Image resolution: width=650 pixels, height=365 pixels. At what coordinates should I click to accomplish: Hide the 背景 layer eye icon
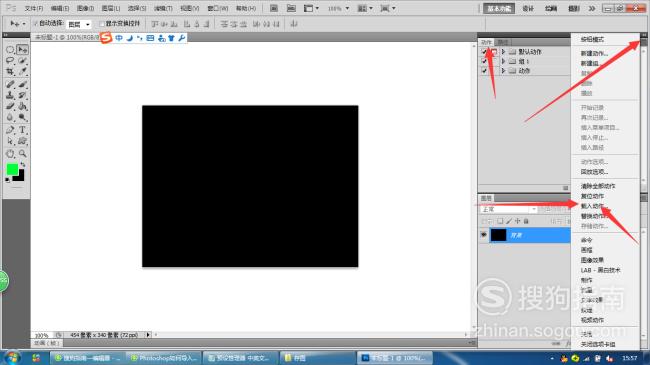point(483,235)
